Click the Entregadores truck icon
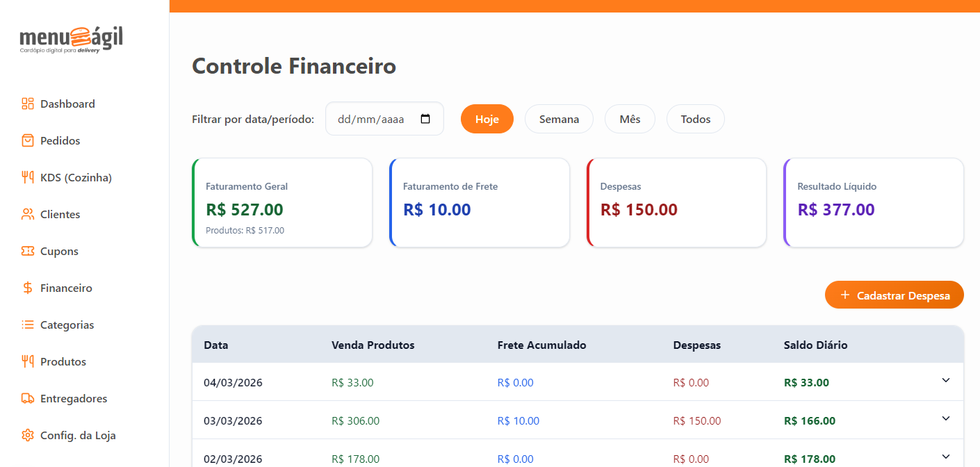 [x=28, y=399]
